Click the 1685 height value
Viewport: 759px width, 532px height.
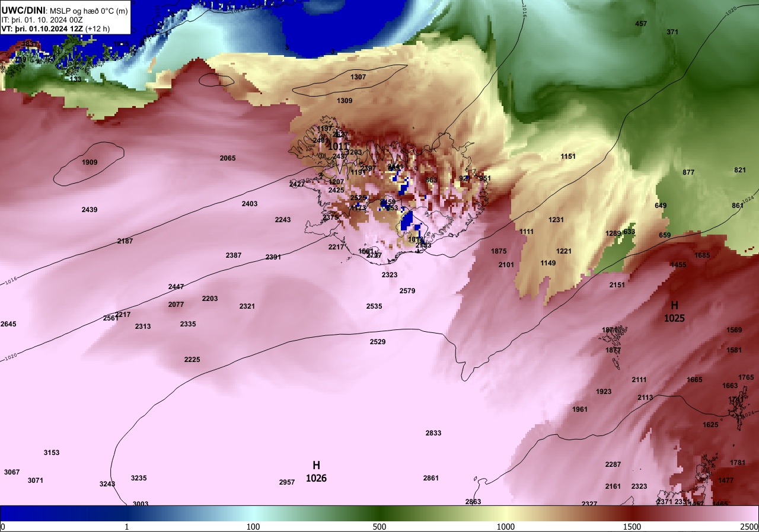(702, 255)
